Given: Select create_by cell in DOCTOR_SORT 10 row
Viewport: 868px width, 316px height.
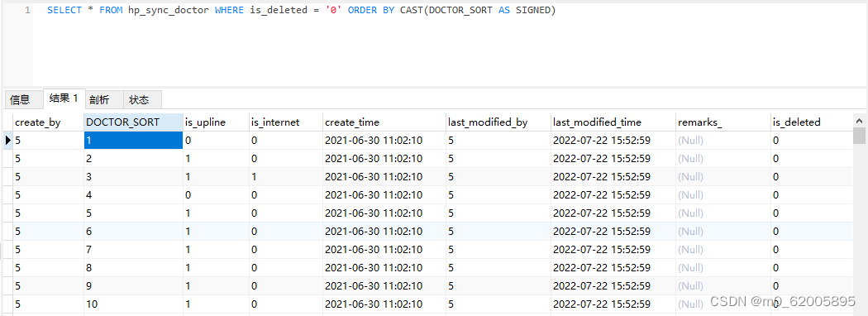Looking at the screenshot, I should pyautogui.click(x=48, y=304).
